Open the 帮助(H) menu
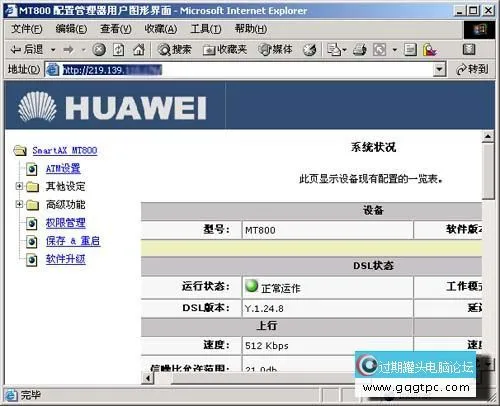 251,29
